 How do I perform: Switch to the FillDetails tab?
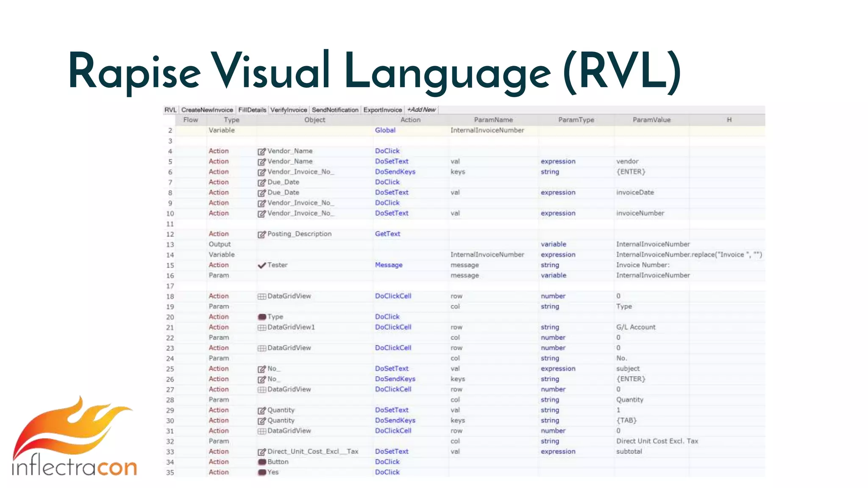[x=252, y=110]
